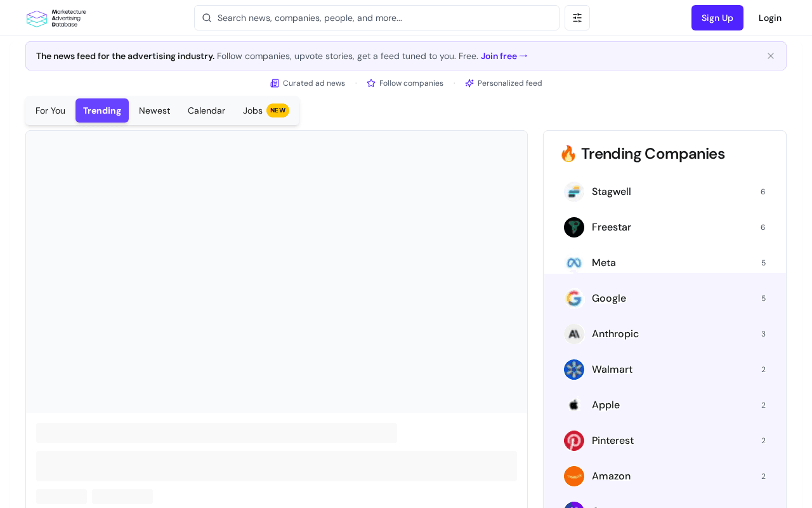Click the Sign Up button
Image resolution: width=812 pixels, height=508 pixels.
point(717,18)
